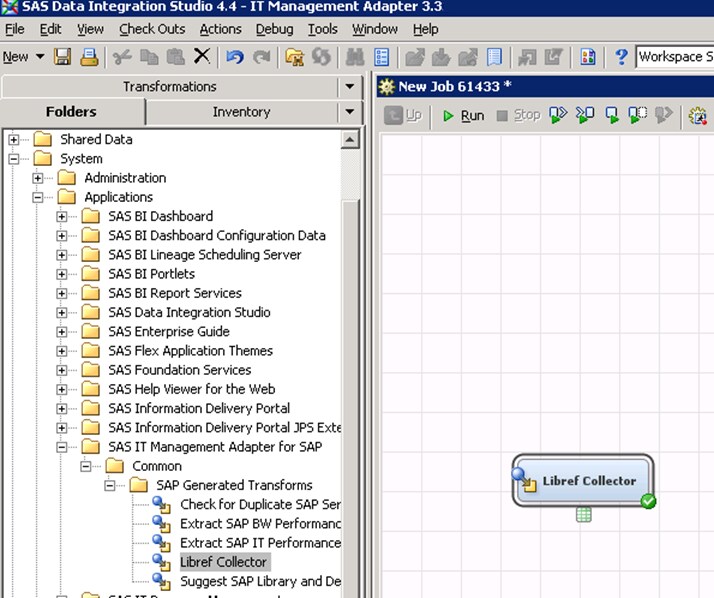Select Librarian Collector tree item
Image resolution: width=714 pixels, height=598 pixels.
coord(223,562)
